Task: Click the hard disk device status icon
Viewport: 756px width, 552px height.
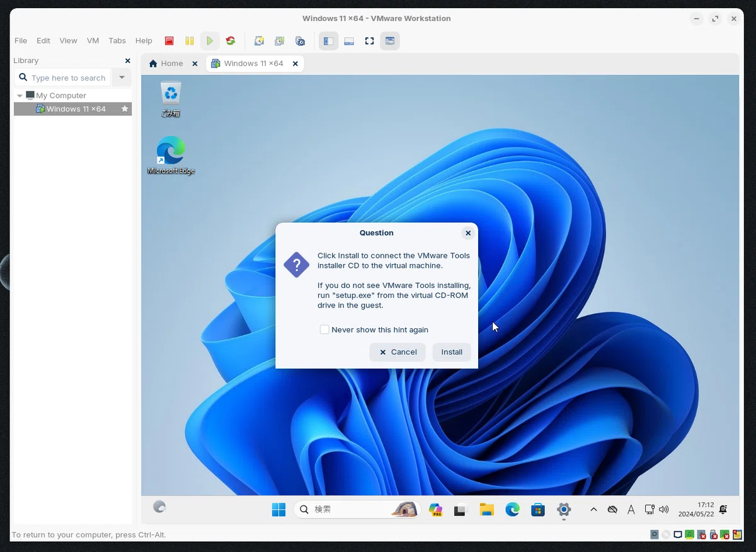Action: [655, 534]
